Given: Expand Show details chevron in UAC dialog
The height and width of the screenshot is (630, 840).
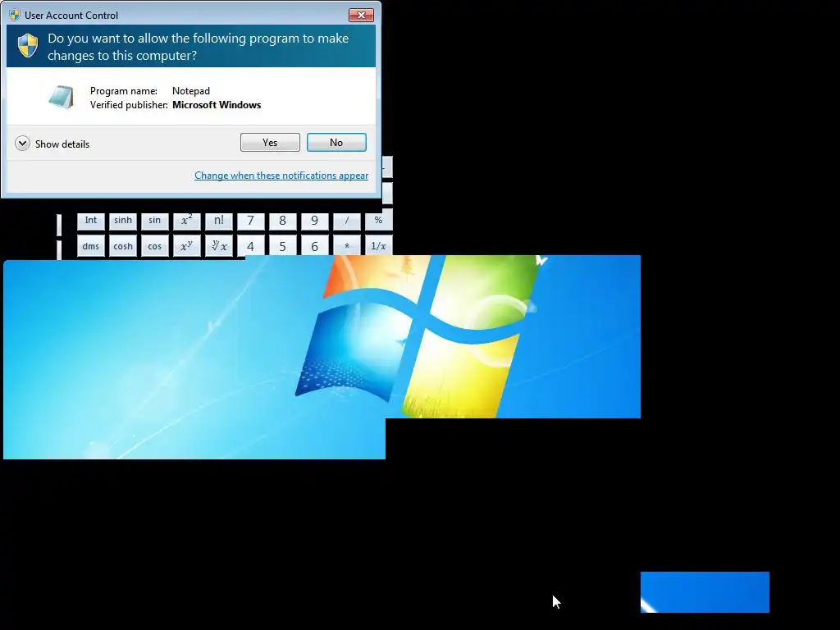Looking at the screenshot, I should 22,144.
